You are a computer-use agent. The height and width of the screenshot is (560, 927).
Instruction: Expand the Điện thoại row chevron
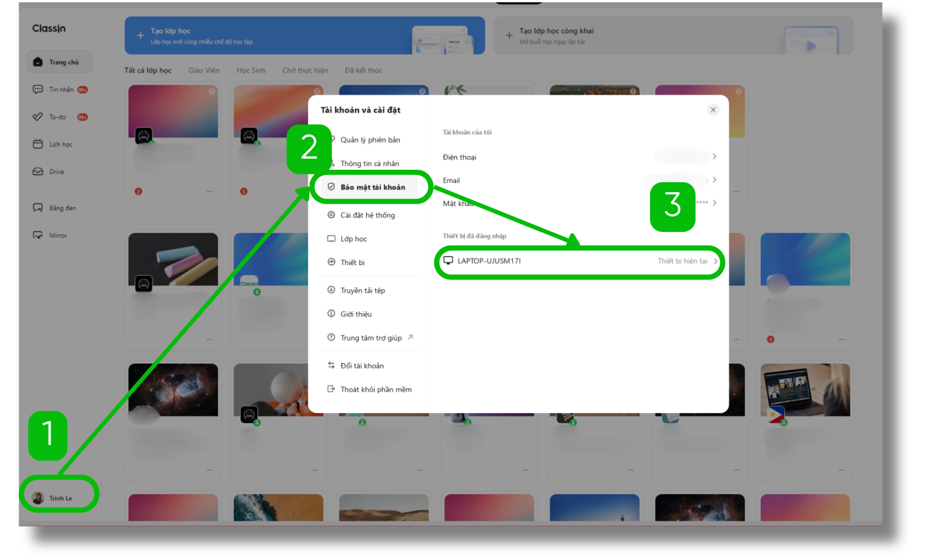pos(714,157)
